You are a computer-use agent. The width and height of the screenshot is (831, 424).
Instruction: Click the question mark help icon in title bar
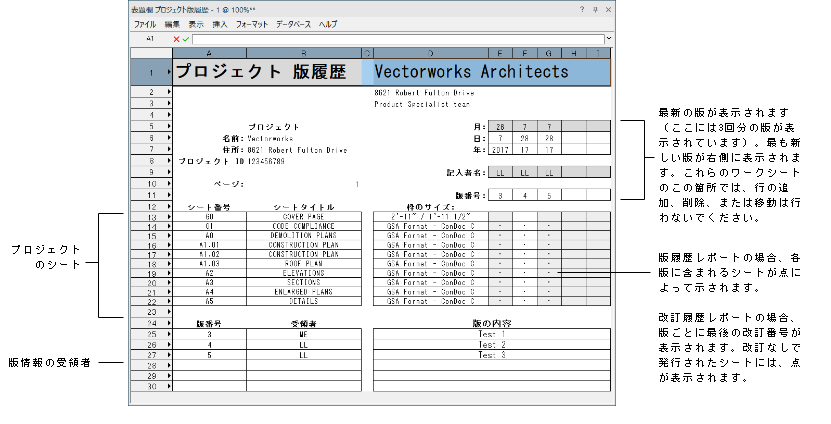tap(582, 10)
